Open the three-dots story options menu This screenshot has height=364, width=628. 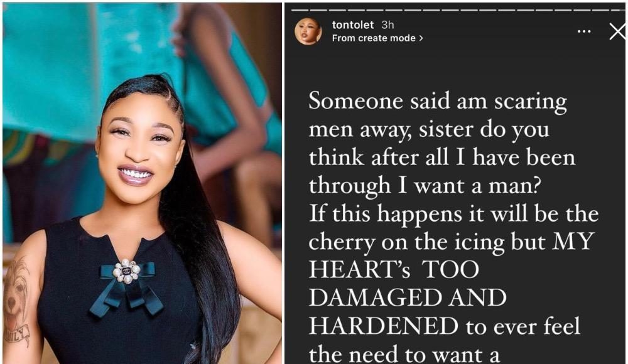584,31
